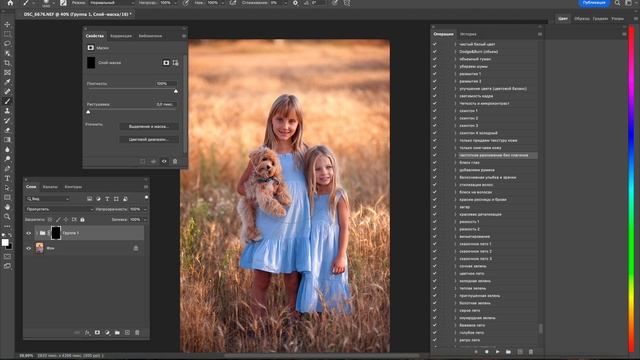Viewport: 640px width, 360px height.
Task: Toggle checkmark for развитие 1 action
Action: [x=435, y=74]
